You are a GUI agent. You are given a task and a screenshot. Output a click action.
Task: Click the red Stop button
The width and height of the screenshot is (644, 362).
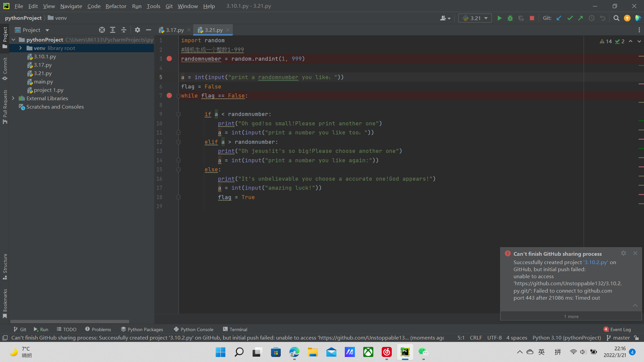click(532, 18)
